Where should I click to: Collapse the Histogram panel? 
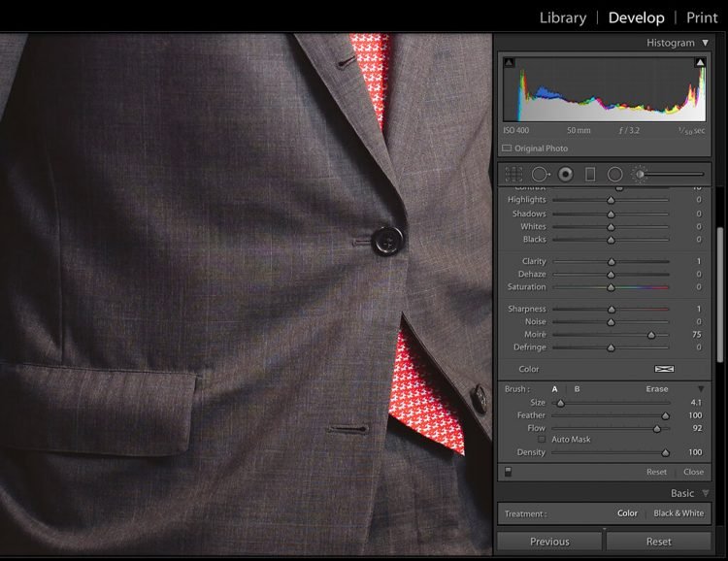pos(706,43)
